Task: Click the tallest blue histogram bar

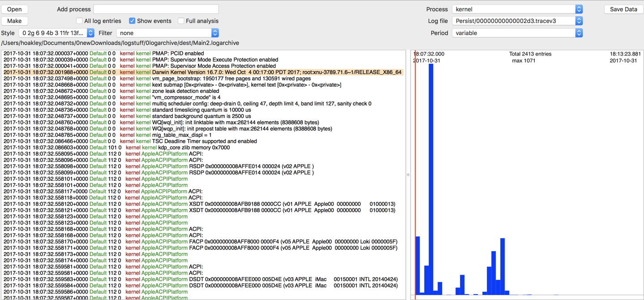Action: tap(431, 179)
